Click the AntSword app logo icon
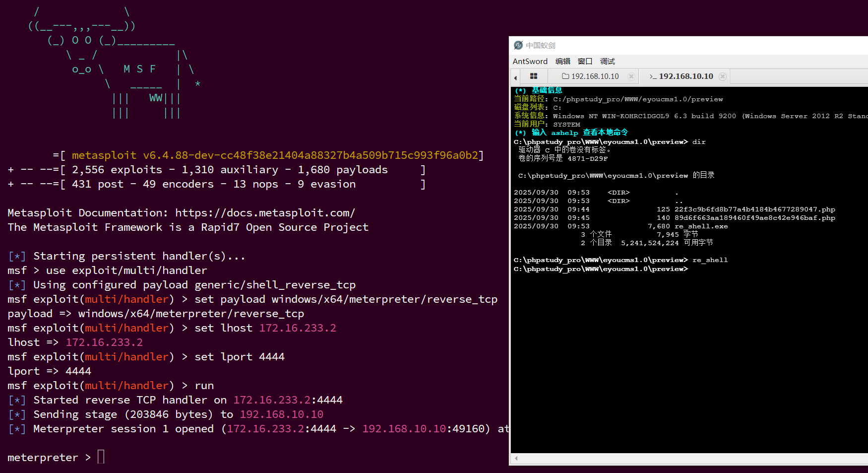 (518, 45)
